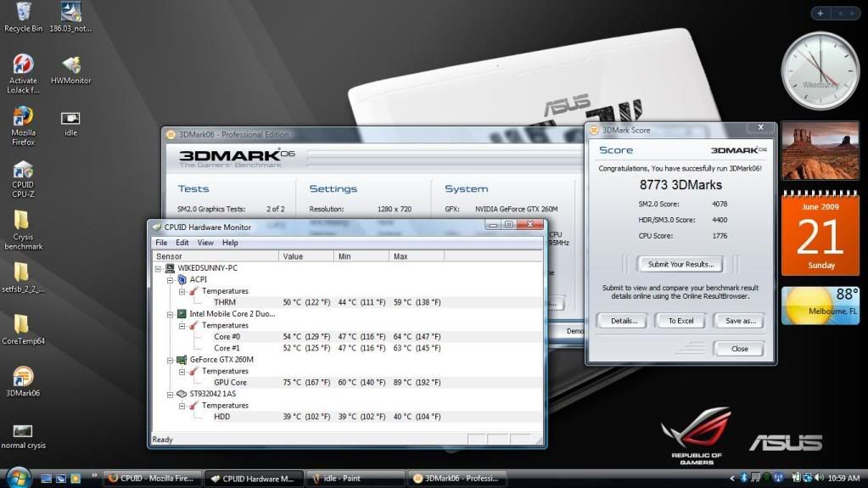This screenshot has width=868, height=488.
Task: Collapse the Intel Mobile Core 2 Duo node
Action: [171, 314]
